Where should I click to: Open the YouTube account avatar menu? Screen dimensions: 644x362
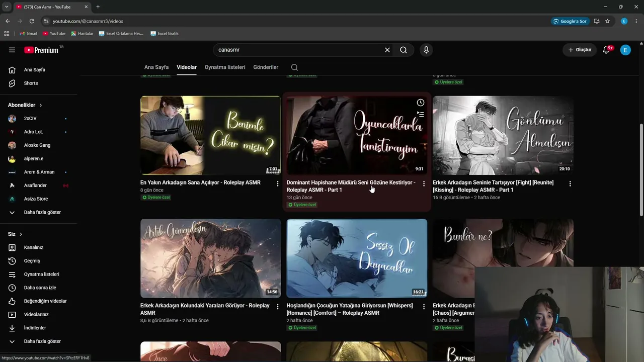pos(625,50)
